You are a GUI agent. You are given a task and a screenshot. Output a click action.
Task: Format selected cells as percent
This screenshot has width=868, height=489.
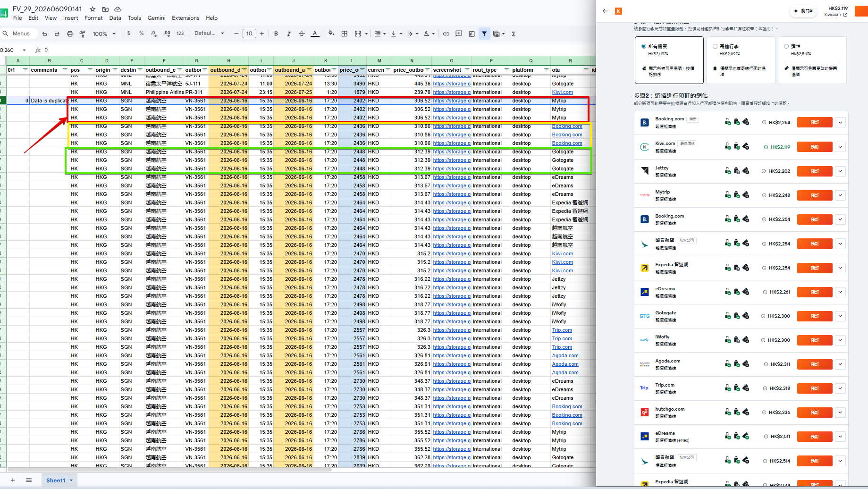142,34
